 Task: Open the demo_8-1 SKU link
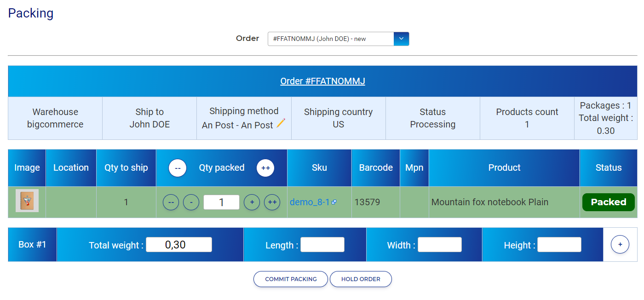(309, 202)
